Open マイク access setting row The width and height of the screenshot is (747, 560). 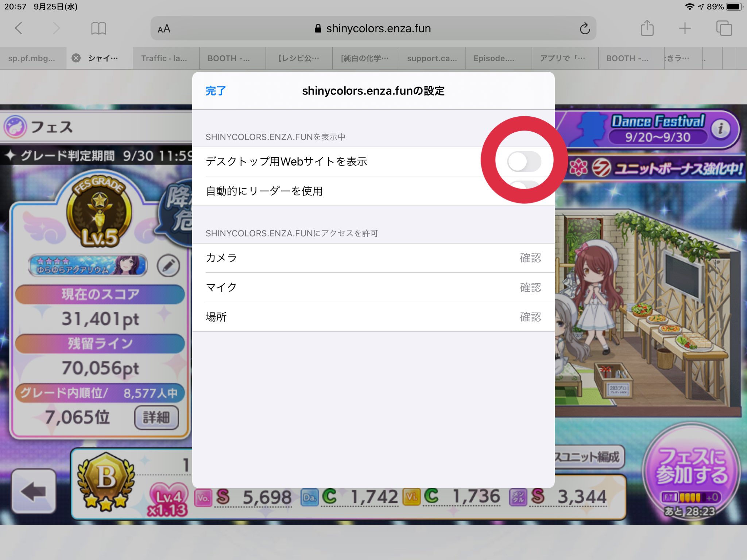373,287
